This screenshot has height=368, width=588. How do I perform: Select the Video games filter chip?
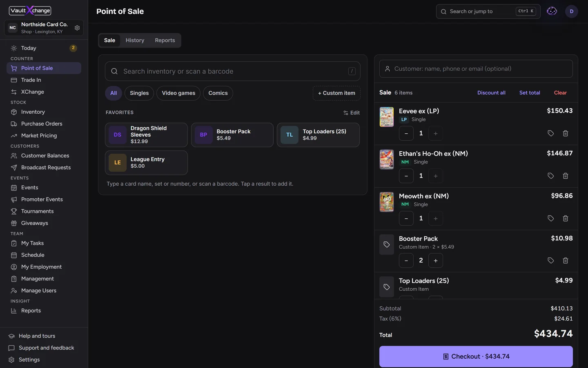[178, 93]
